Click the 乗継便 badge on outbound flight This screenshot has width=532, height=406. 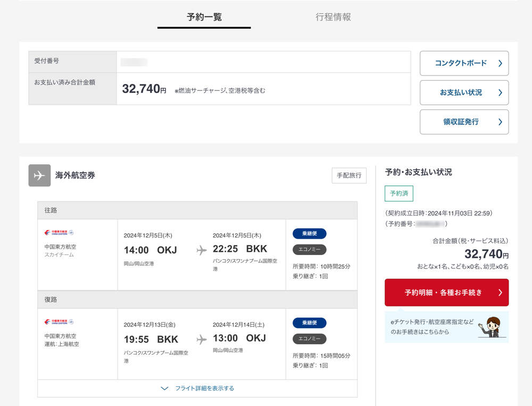pyautogui.click(x=309, y=233)
